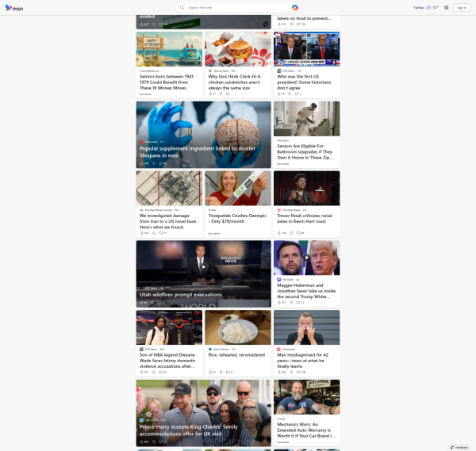Open comments on Iran naval base story

coord(161,233)
